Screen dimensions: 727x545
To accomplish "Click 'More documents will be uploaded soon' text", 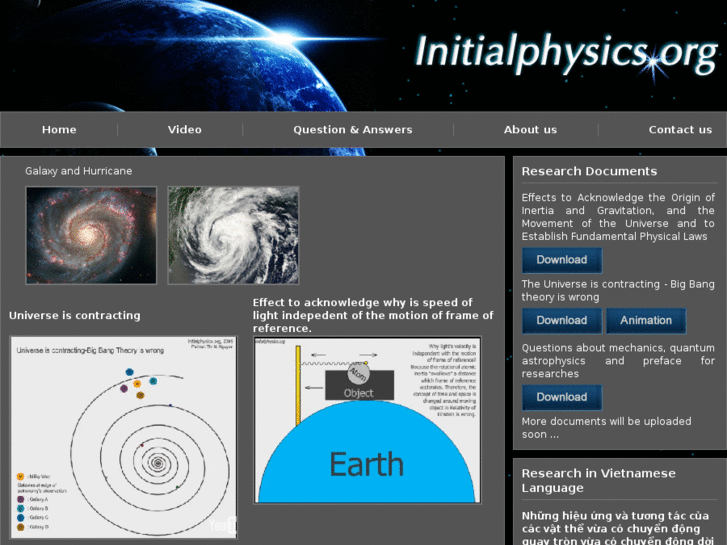I will click(x=606, y=428).
